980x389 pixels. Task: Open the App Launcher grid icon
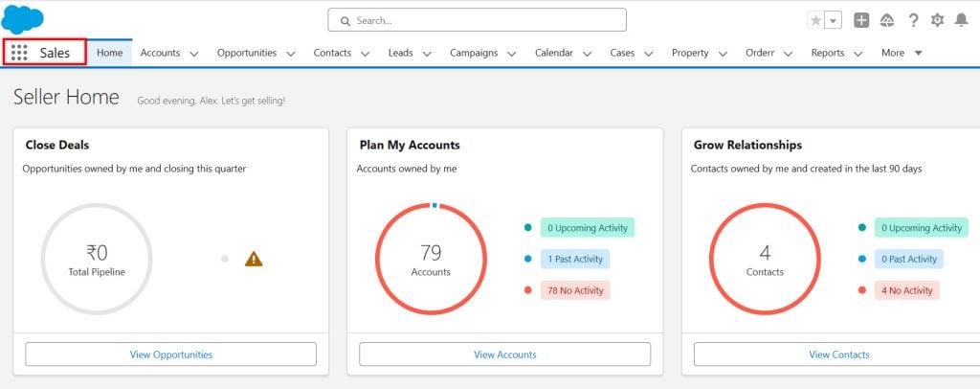tap(19, 53)
